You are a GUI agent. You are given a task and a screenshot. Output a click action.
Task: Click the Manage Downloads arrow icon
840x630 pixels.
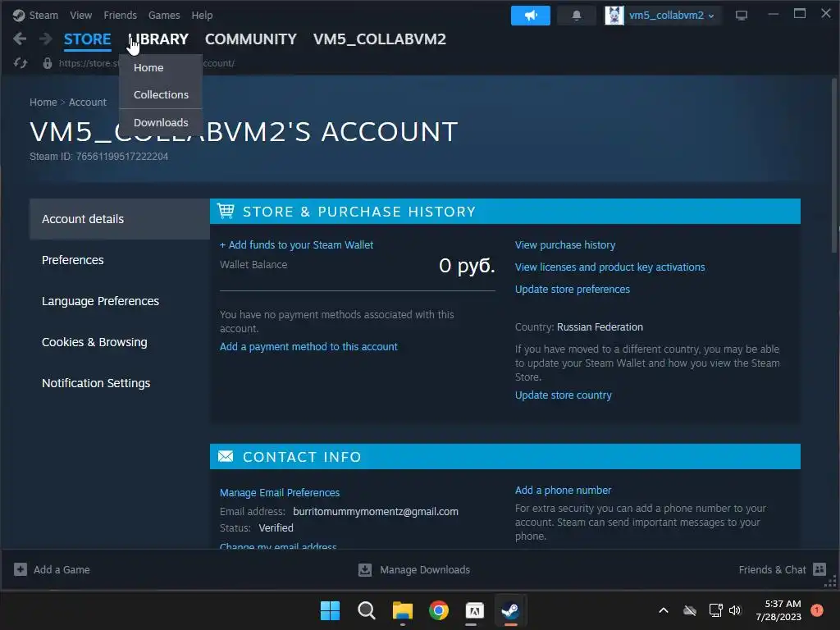(x=365, y=569)
